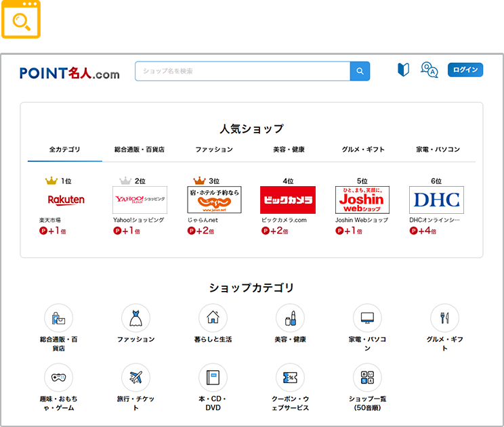
Task: Click the 本・CD・DVD category label
Action: pyautogui.click(x=213, y=403)
